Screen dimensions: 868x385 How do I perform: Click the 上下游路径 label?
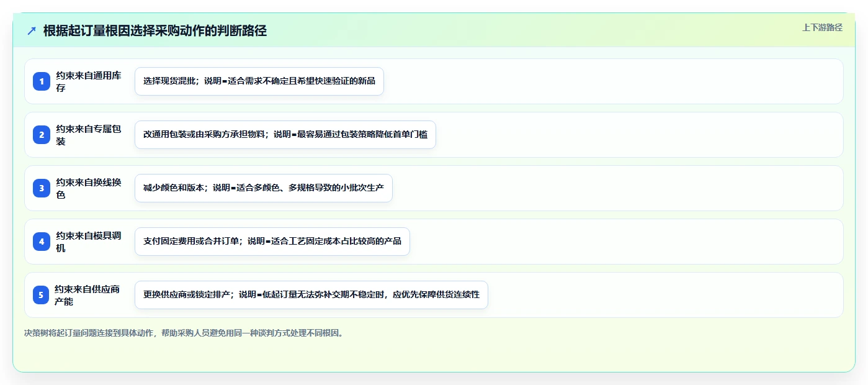tap(822, 27)
